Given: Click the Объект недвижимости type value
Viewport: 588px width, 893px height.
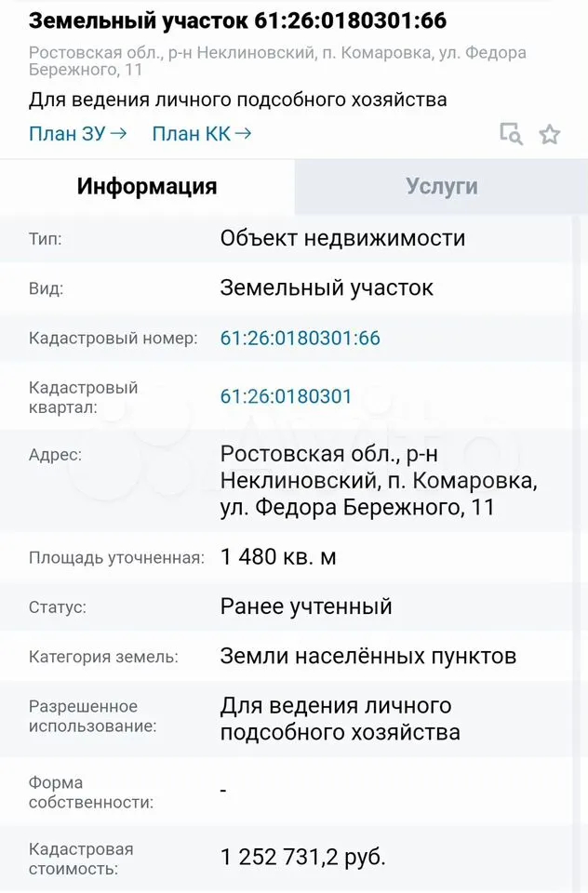Looking at the screenshot, I should pyautogui.click(x=343, y=238).
